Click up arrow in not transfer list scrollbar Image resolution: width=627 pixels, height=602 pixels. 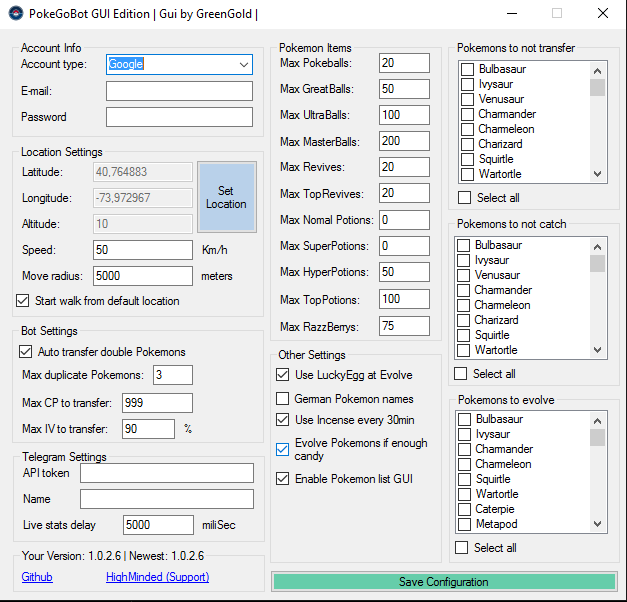[597, 71]
